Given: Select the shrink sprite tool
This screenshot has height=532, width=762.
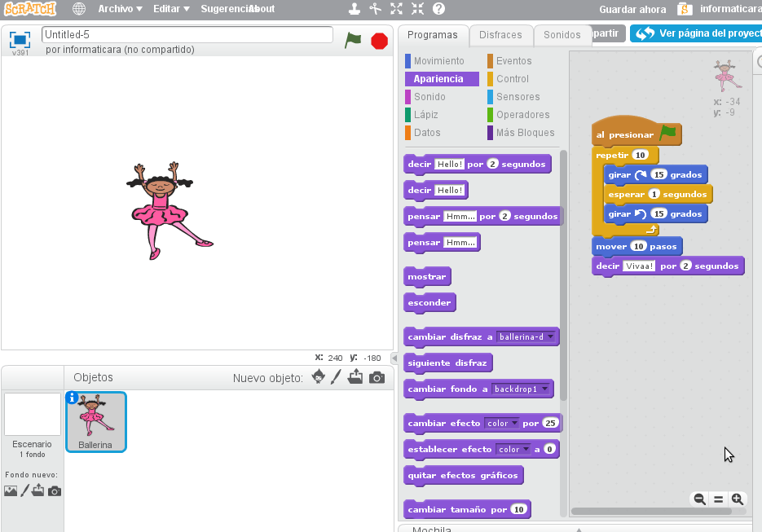Looking at the screenshot, I should pyautogui.click(x=419, y=10).
